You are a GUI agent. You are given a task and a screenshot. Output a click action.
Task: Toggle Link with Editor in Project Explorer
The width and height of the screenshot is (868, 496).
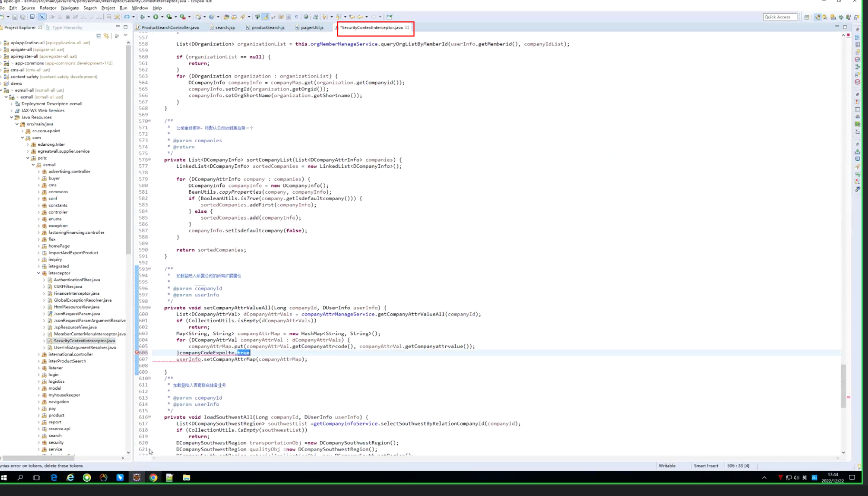(x=106, y=36)
